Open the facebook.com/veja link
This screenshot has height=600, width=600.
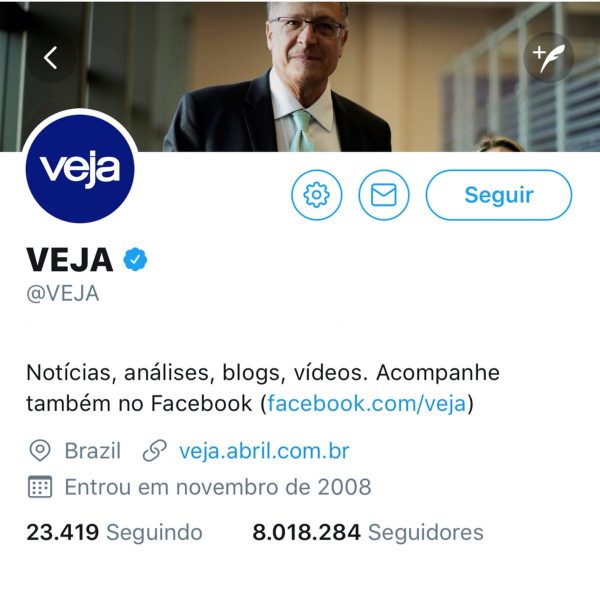(x=367, y=404)
